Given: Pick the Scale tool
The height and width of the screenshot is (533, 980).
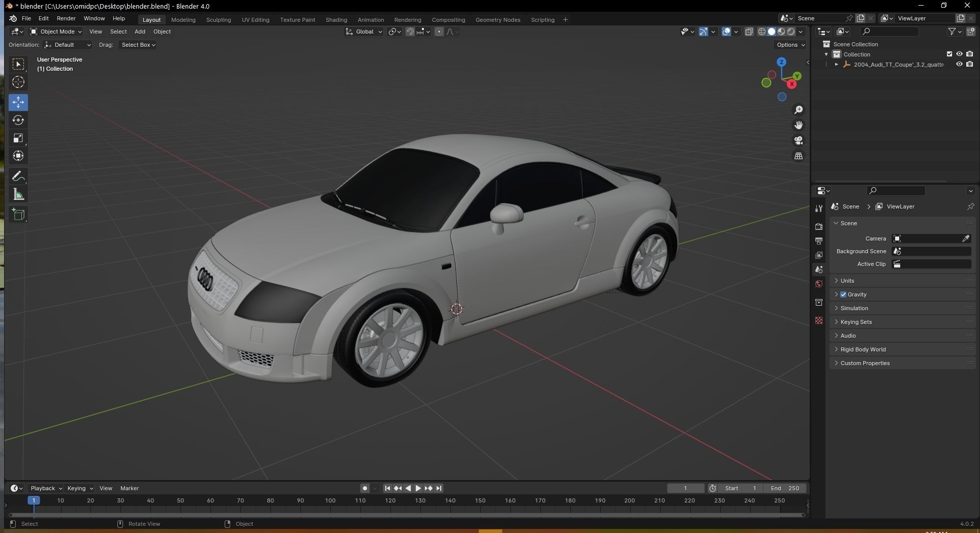Looking at the screenshot, I should [x=18, y=138].
